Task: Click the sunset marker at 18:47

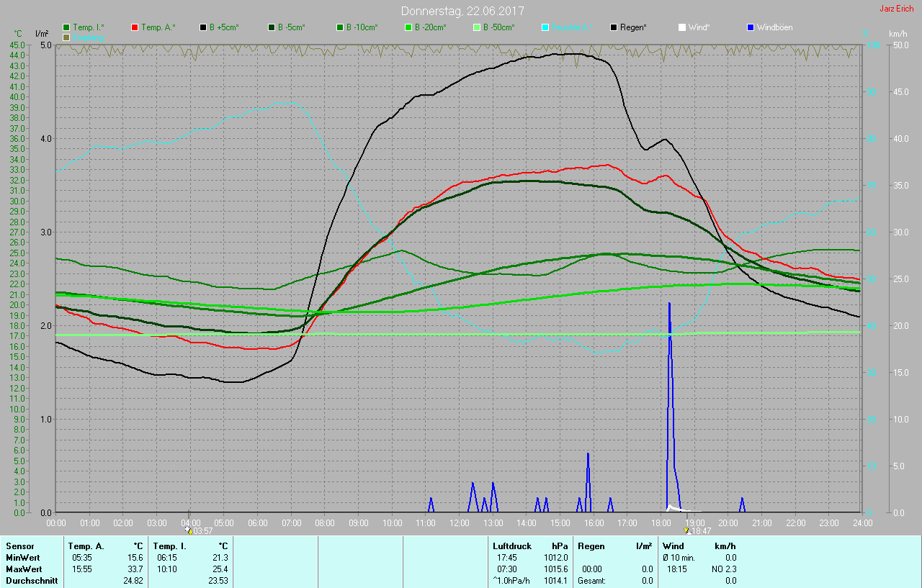Action: click(687, 530)
